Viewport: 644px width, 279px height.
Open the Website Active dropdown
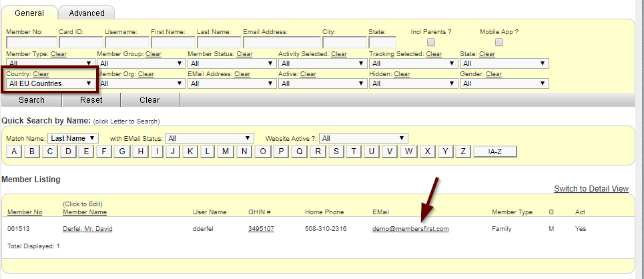pos(364,138)
